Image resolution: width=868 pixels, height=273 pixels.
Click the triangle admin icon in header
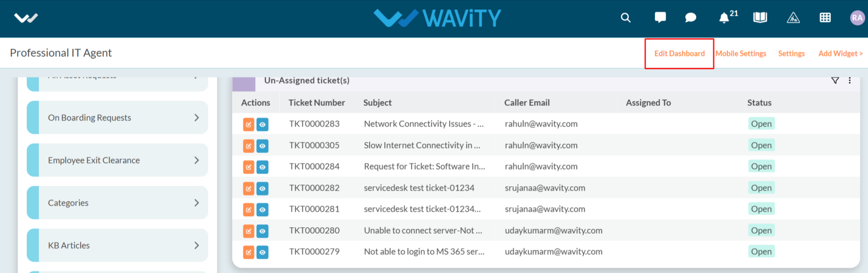(x=793, y=17)
